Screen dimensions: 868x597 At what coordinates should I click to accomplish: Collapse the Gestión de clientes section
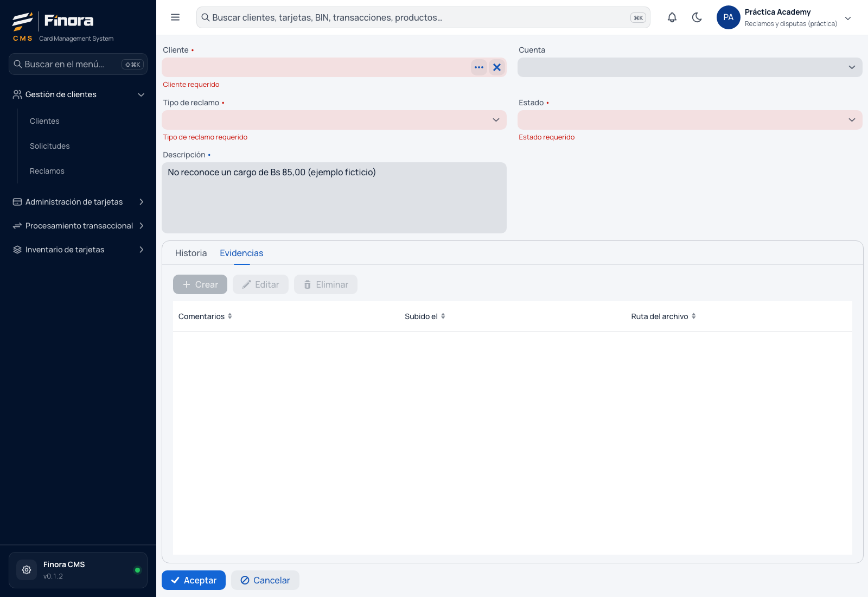(141, 94)
